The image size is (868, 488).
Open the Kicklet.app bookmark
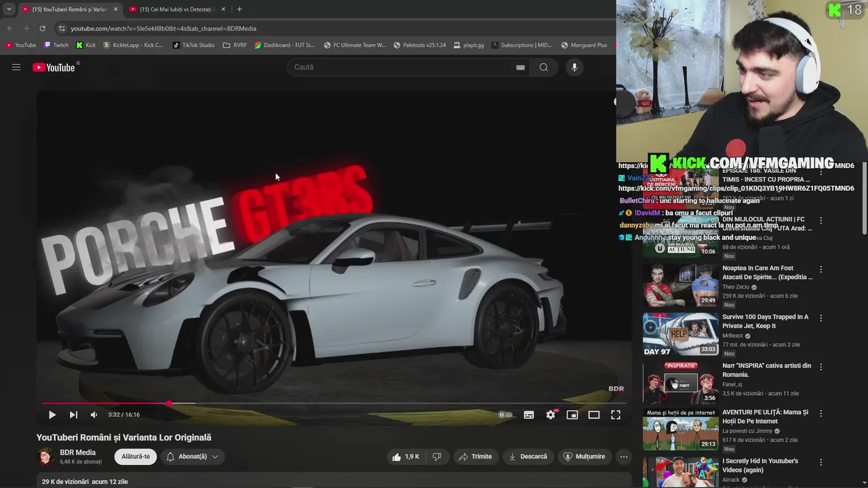point(133,45)
